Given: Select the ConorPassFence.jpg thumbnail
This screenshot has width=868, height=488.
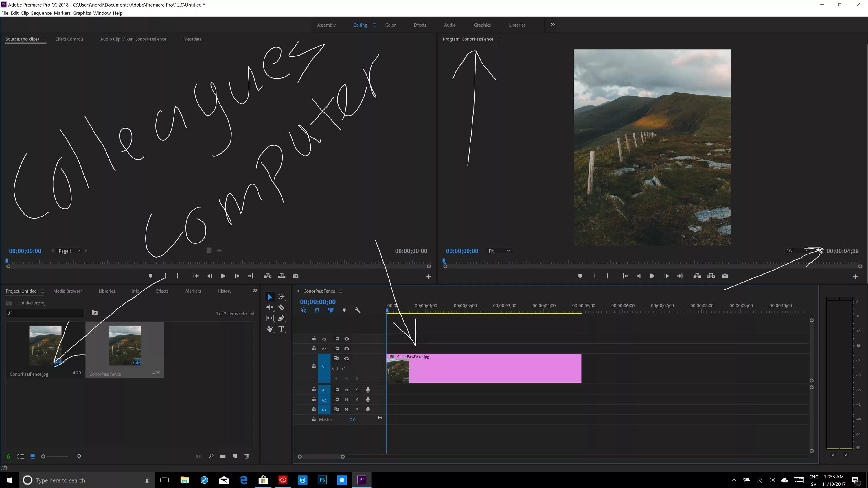Looking at the screenshot, I should [x=45, y=345].
